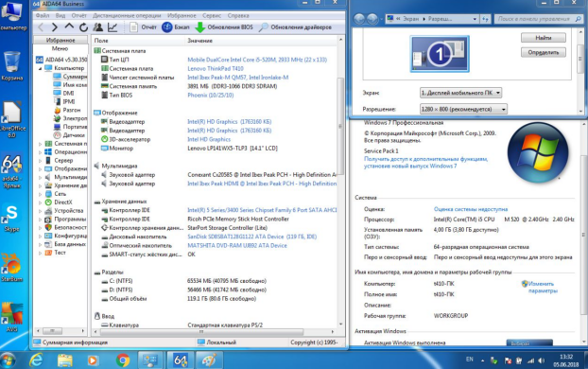Open the Разрешение resolution dropdown

point(463,109)
